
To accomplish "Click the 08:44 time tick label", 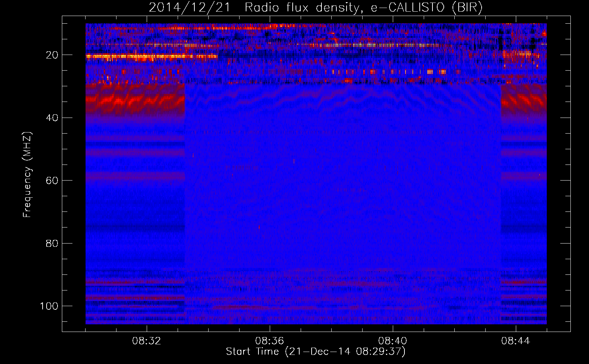I will coord(516,341).
